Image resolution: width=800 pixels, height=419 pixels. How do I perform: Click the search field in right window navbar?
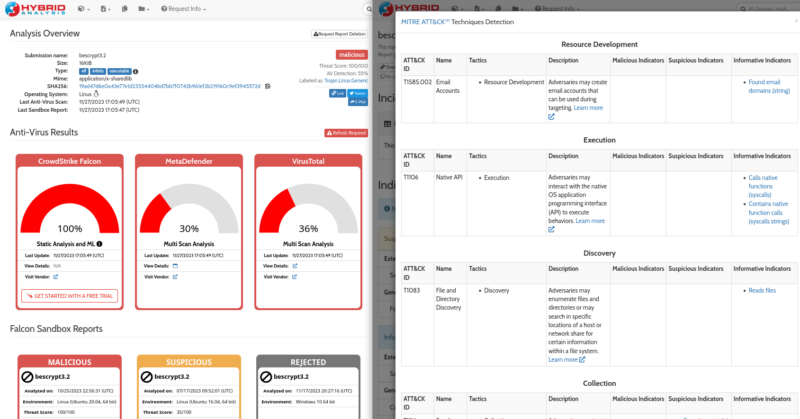coord(768,9)
